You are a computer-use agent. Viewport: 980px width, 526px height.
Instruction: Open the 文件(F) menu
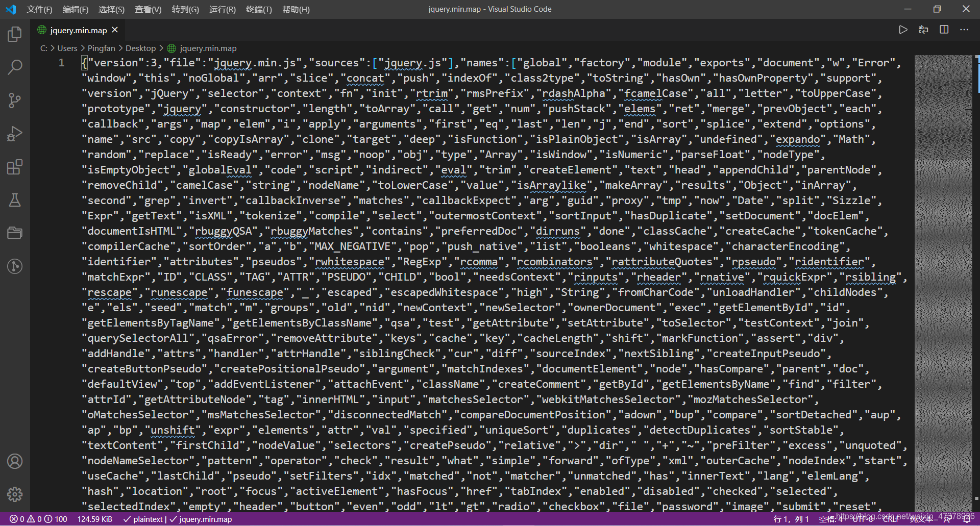[x=39, y=9]
